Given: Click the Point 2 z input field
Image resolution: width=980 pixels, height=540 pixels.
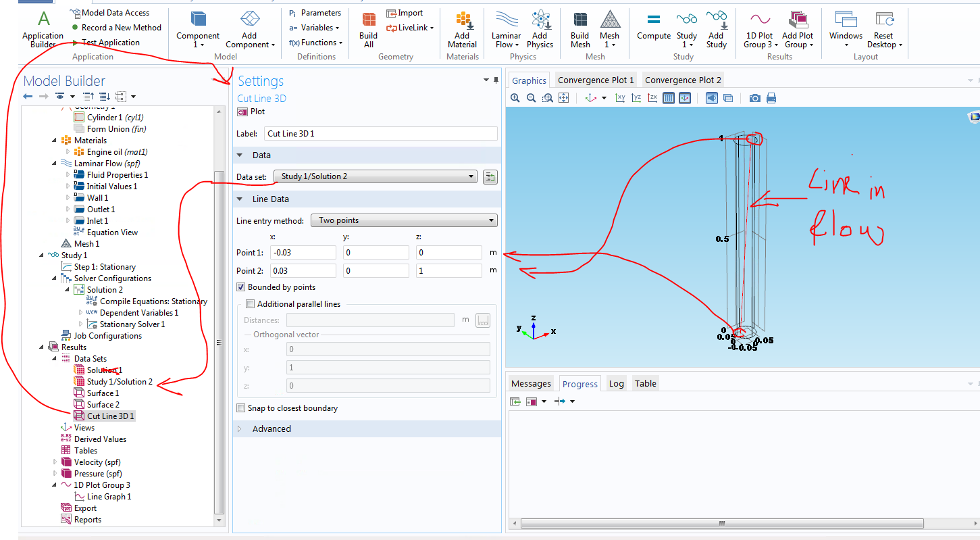Looking at the screenshot, I should [448, 271].
